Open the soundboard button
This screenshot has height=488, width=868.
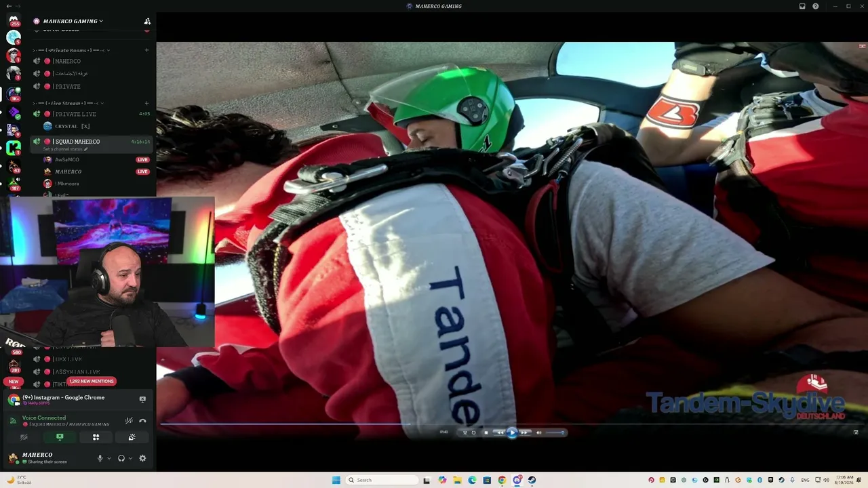(x=132, y=437)
